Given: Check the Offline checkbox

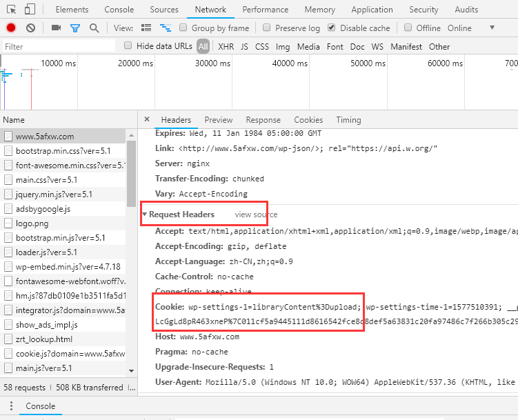Looking at the screenshot, I should click(x=408, y=28).
